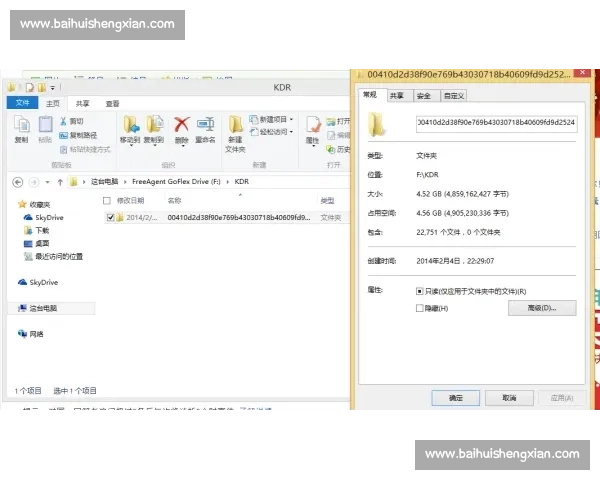The width and height of the screenshot is (600, 480).
Task: Open the New item (新建项目) dropdown
Action: pyautogui.click(x=271, y=119)
